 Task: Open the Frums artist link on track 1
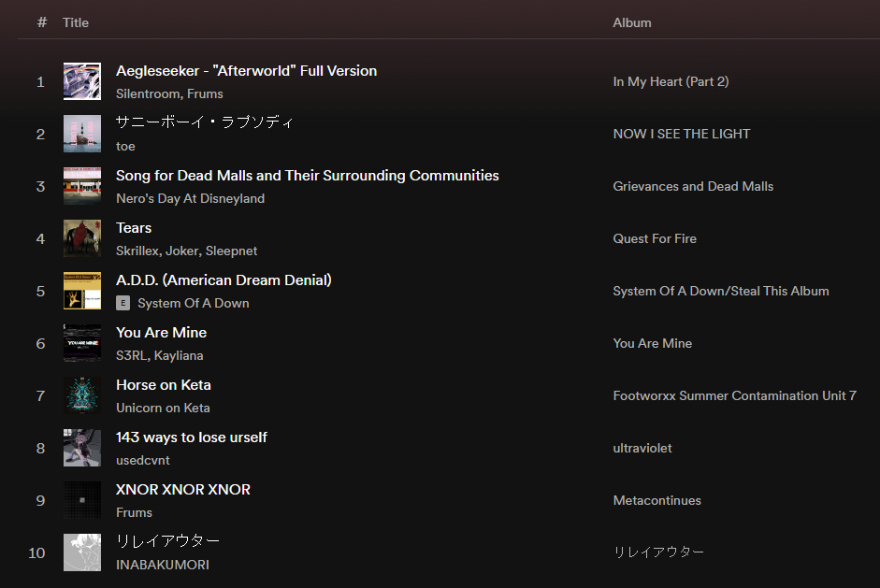(x=205, y=93)
